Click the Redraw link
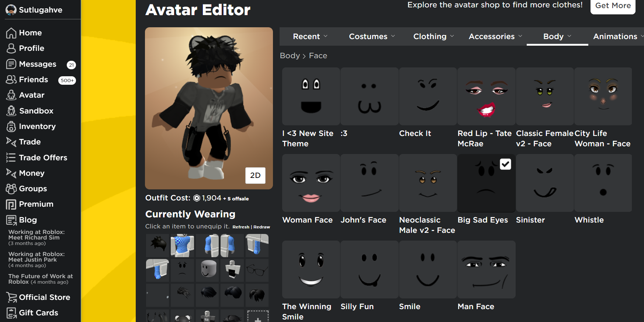The image size is (644, 322). [x=262, y=227]
